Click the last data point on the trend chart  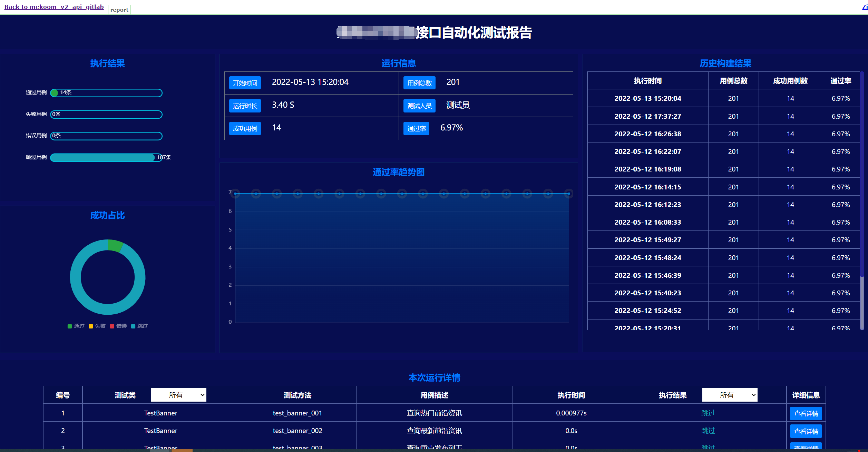point(569,194)
